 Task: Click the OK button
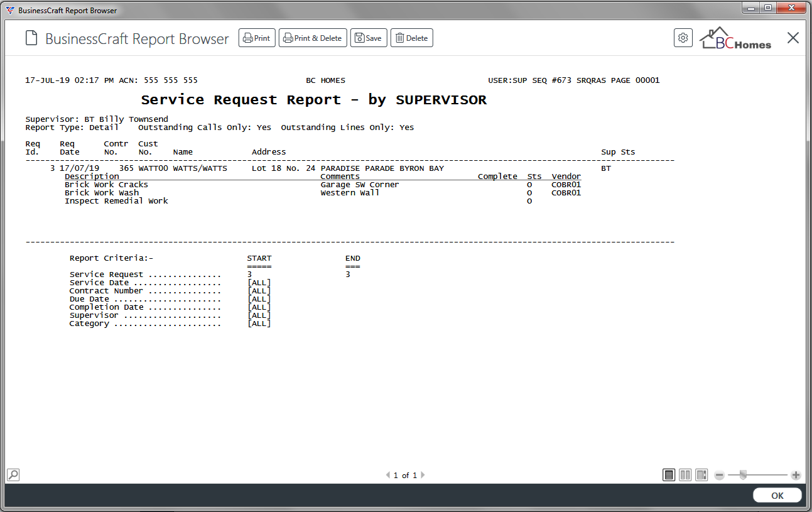click(x=777, y=496)
